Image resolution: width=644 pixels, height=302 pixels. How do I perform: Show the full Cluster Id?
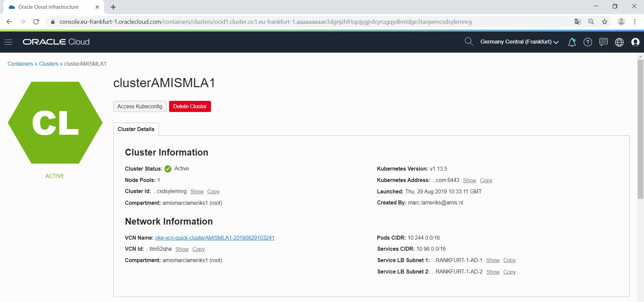197,192
